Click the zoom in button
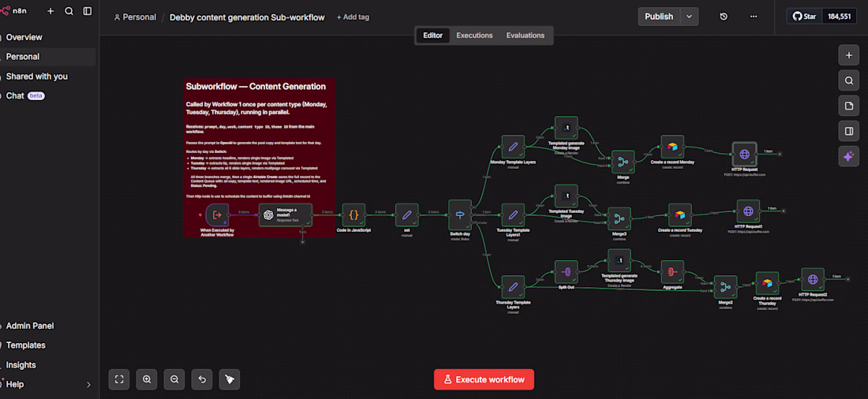The image size is (868, 399). coord(147,379)
